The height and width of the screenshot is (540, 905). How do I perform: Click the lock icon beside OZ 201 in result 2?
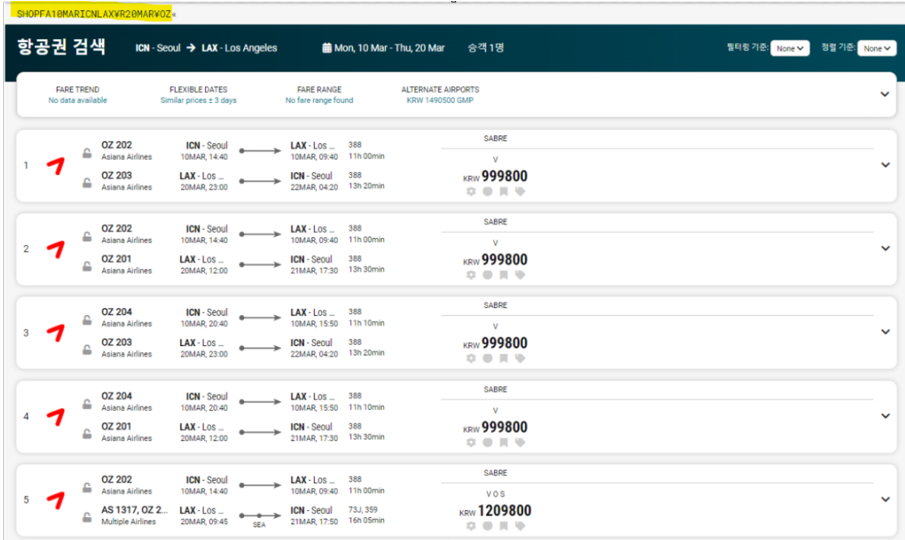point(87,267)
